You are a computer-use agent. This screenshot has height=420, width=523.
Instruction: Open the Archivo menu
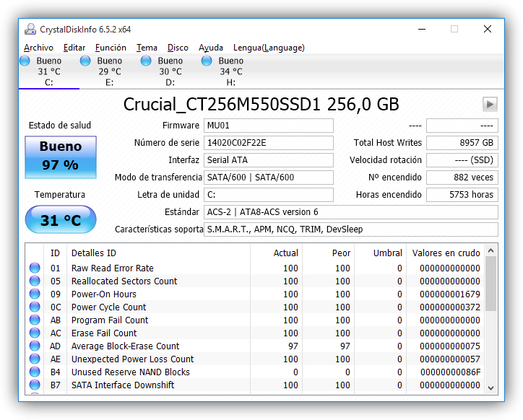pos(38,48)
